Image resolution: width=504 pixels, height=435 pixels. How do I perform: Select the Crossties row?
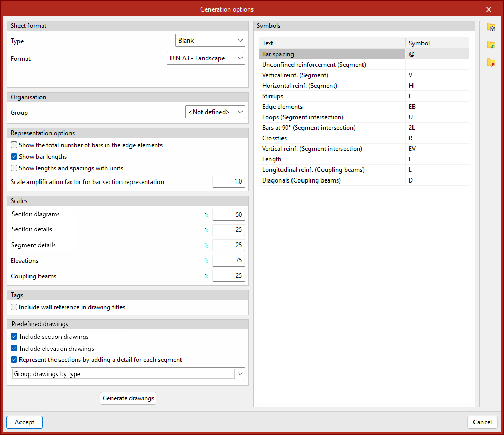[364, 138]
